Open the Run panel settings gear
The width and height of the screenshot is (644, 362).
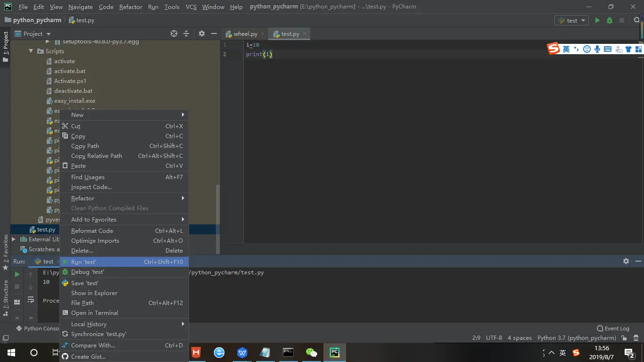tap(626, 261)
